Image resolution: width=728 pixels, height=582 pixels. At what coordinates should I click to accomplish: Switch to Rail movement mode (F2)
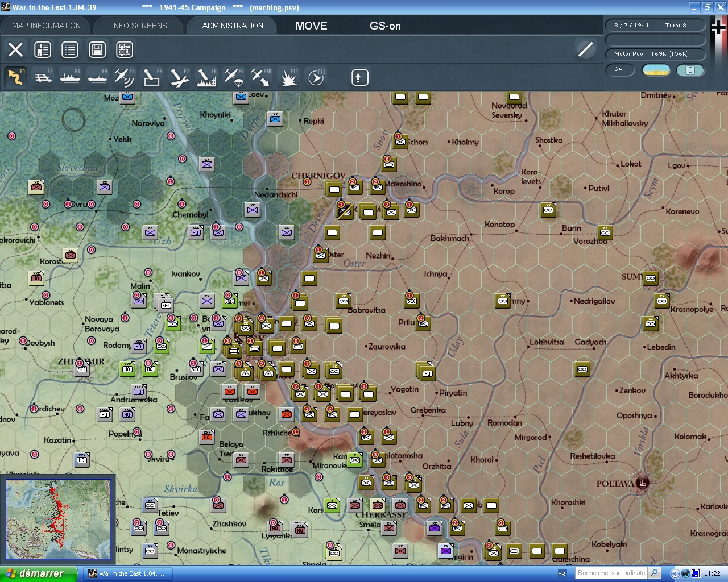click(43, 77)
